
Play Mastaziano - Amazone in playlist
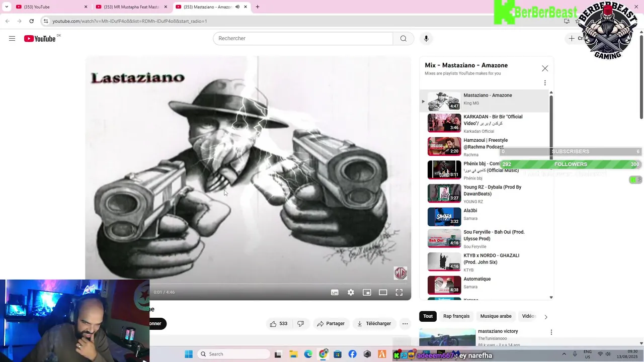484,101
